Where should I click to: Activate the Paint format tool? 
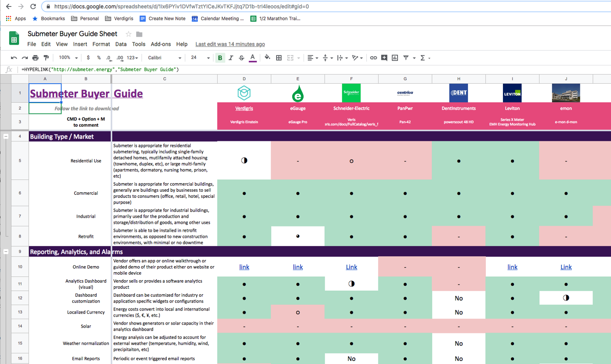pos(46,58)
